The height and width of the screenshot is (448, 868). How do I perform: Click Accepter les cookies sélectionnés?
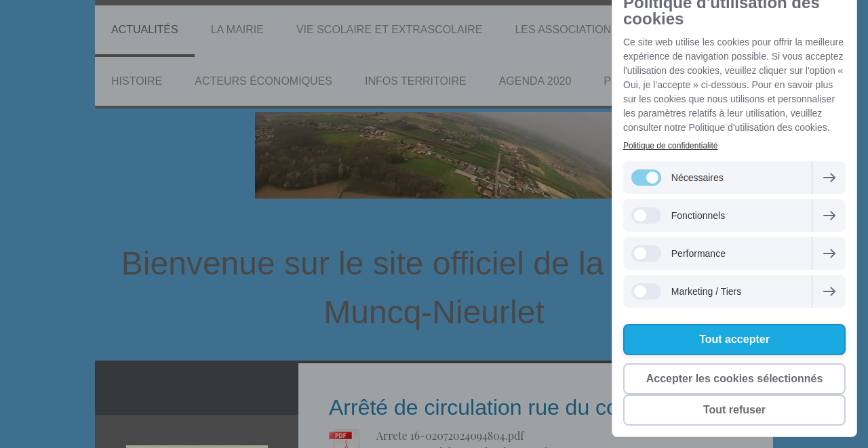pos(734,378)
